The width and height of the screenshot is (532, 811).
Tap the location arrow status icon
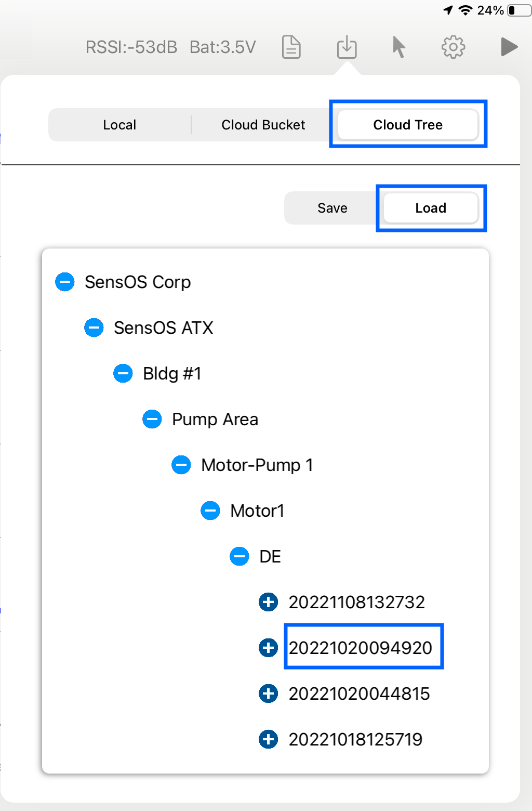pyautogui.click(x=448, y=10)
